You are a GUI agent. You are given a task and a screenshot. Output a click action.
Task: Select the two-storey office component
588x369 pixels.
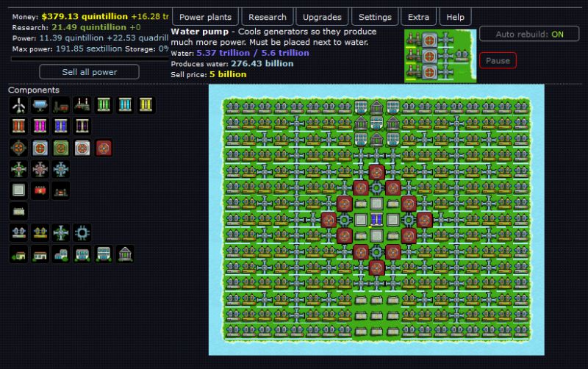tap(82, 254)
